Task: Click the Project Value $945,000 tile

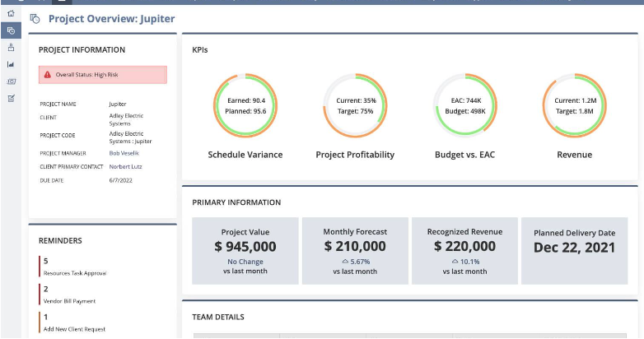Action: tap(245, 251)
